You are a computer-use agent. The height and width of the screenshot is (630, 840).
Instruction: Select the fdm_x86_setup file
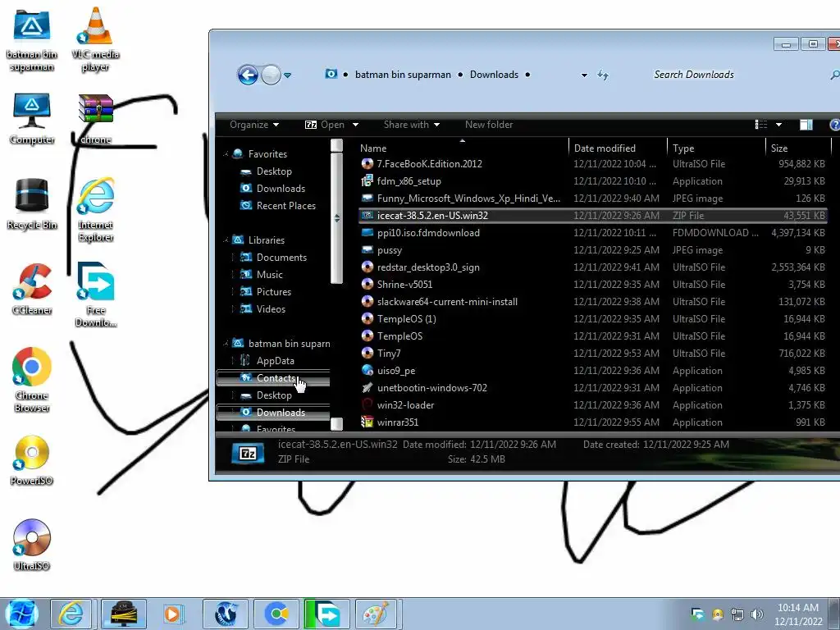click(593, 181)
